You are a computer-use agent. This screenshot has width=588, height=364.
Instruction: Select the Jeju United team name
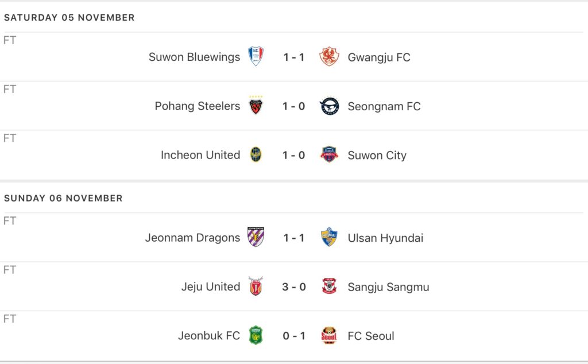[x=211, y=286]
